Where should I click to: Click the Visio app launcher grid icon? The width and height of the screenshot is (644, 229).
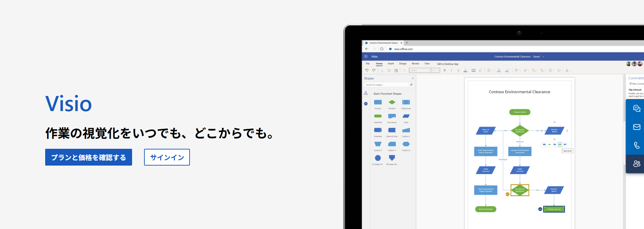coord(366,57)
